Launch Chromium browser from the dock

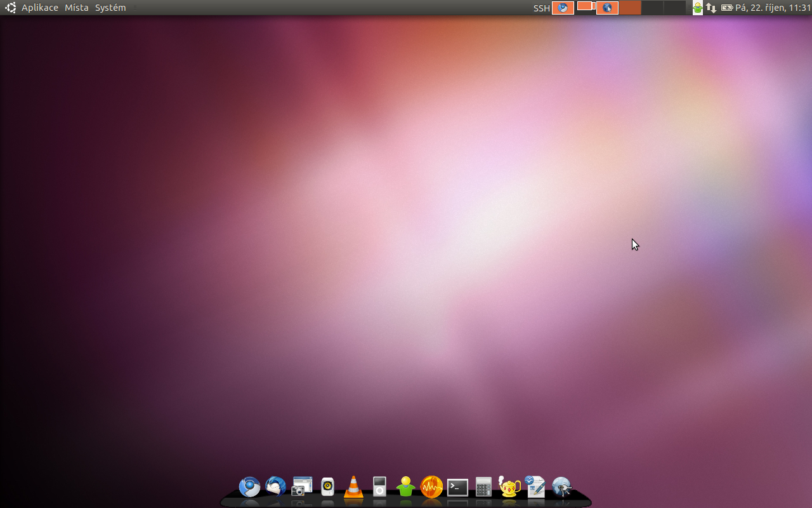pyautogui.click(x=249, y=487)
